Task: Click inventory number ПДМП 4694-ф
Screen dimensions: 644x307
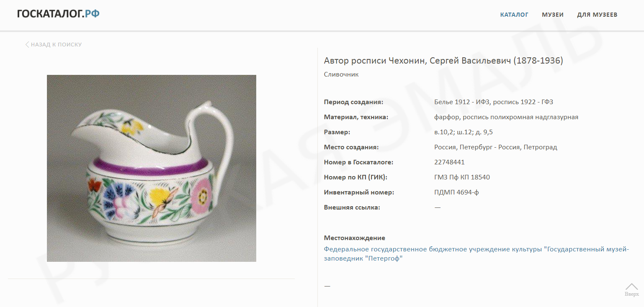Action: (x=456, y=192)
